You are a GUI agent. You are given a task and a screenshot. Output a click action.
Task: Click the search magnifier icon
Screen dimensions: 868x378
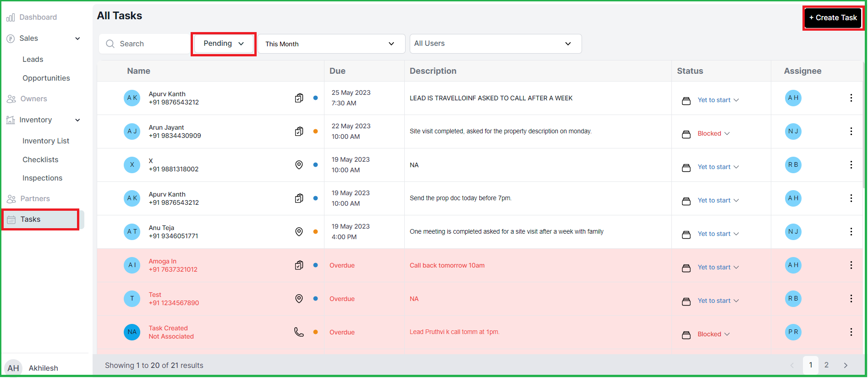[x=110, y=44]
